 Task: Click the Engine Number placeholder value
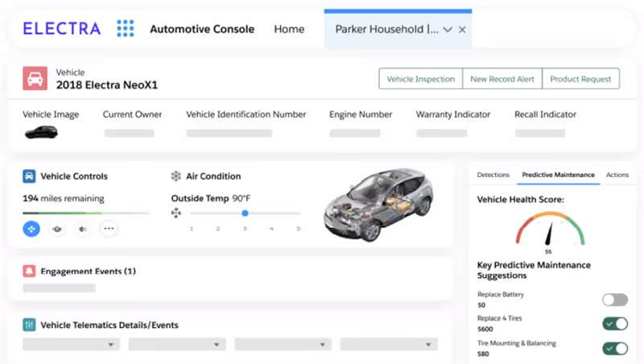pyautogui.click(x=355, y=133)
